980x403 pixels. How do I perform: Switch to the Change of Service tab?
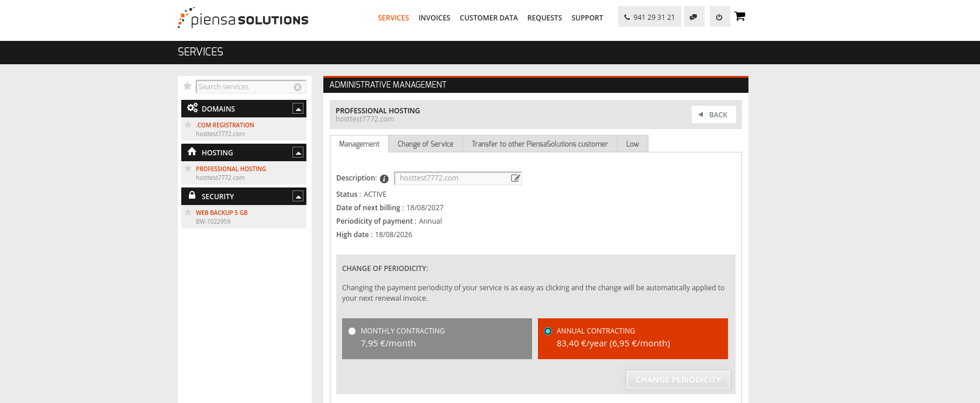coord(426,144)
